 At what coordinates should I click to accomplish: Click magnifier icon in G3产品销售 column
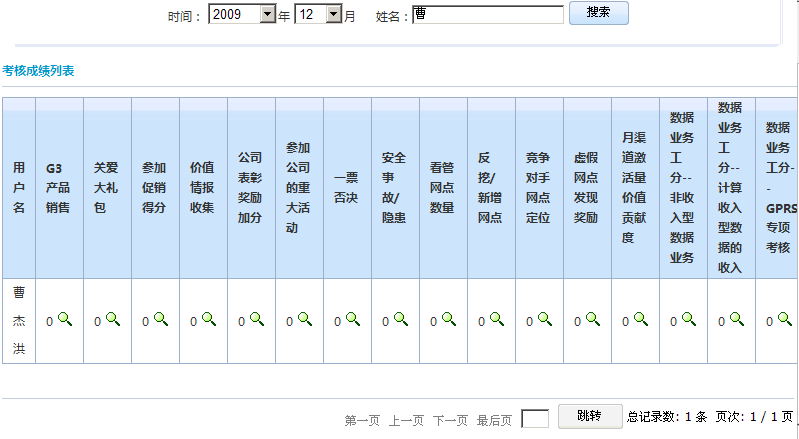(x=65, y=319)
